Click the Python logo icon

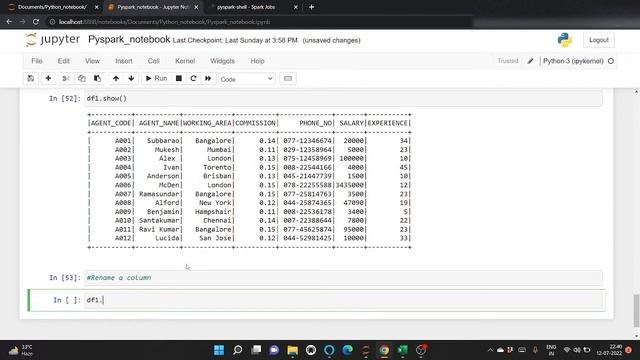click(564, 40)
